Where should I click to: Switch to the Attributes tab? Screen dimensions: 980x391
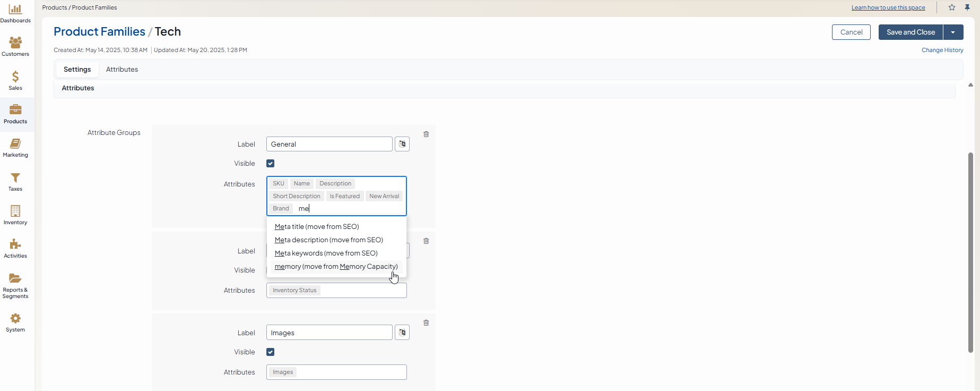tap(122, 70)
